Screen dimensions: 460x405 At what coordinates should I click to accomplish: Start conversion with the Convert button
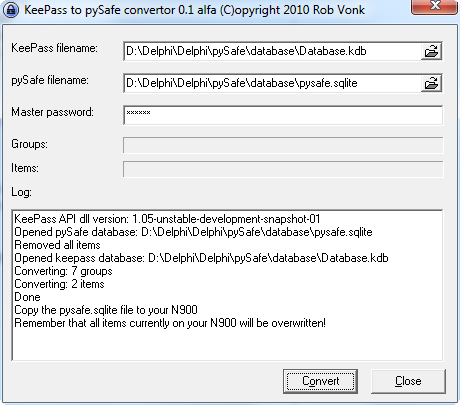(320, 381)
